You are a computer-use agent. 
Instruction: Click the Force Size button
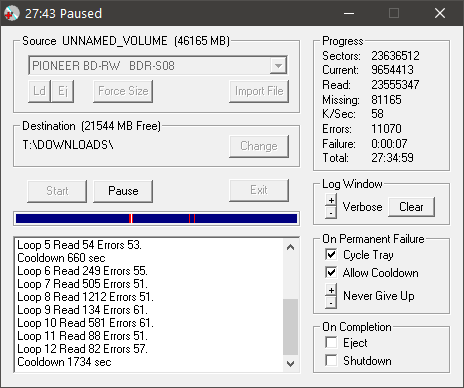123,91
